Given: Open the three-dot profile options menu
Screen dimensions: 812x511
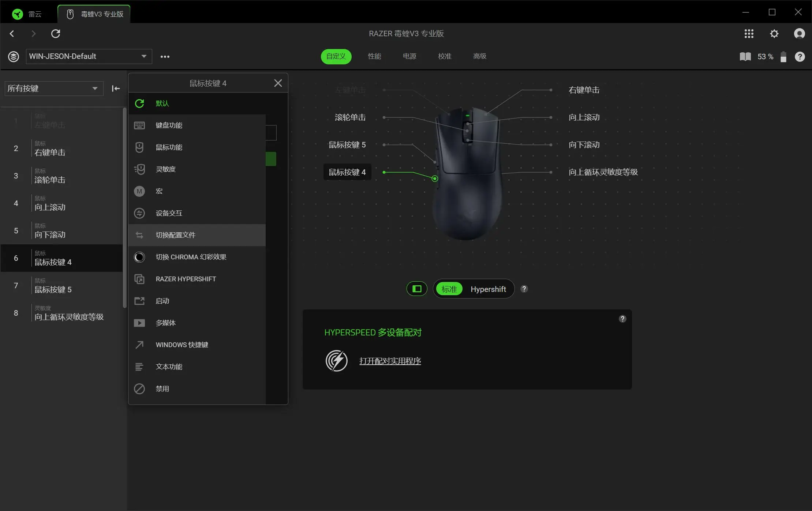Looking at the screenshot, I should point(165,57).
